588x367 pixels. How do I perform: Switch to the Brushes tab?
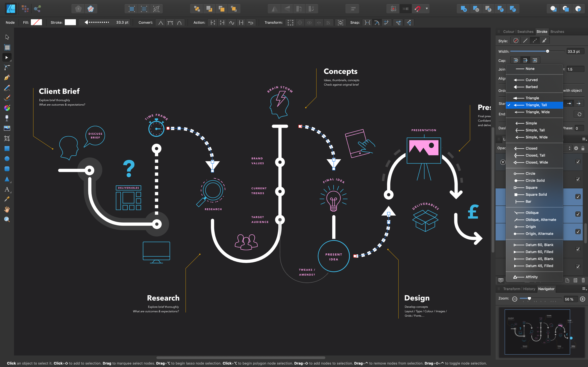click(557, 31)
